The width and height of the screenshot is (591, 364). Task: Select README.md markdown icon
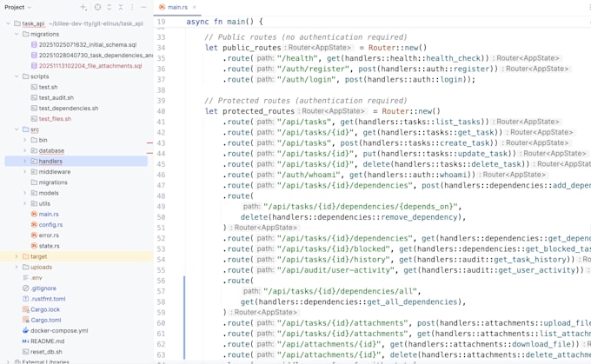tap(25, 341)
